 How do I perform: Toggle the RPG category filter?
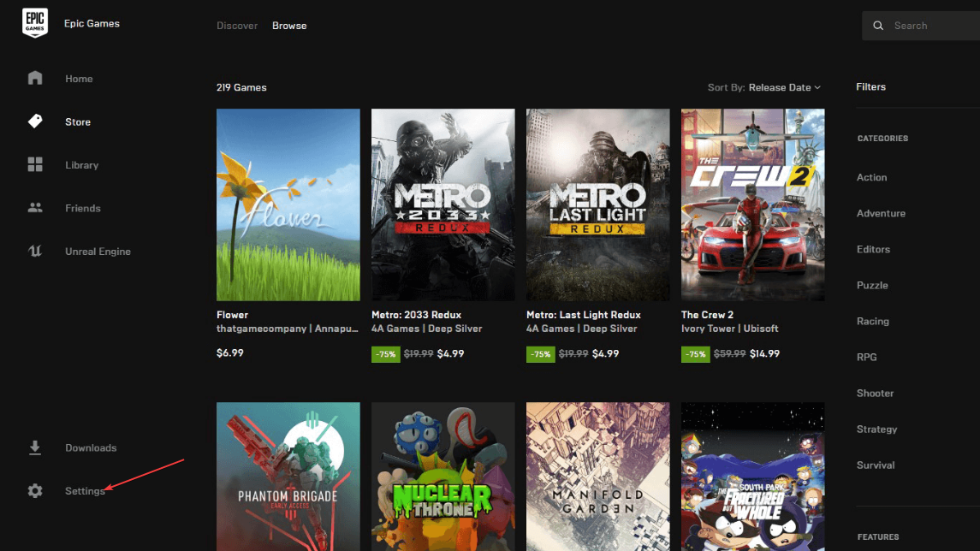[867, 357]
